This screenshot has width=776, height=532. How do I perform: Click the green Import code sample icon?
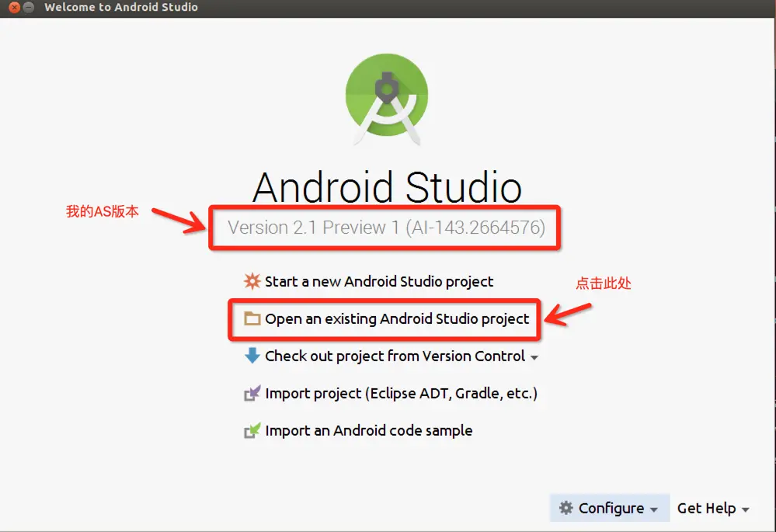(x=252, y=430)
